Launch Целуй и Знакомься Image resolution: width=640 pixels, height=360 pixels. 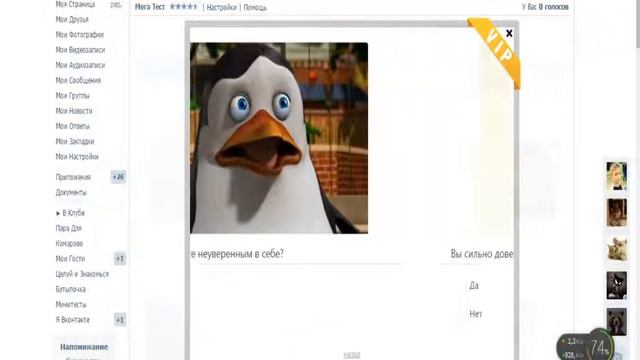(82, 274)
